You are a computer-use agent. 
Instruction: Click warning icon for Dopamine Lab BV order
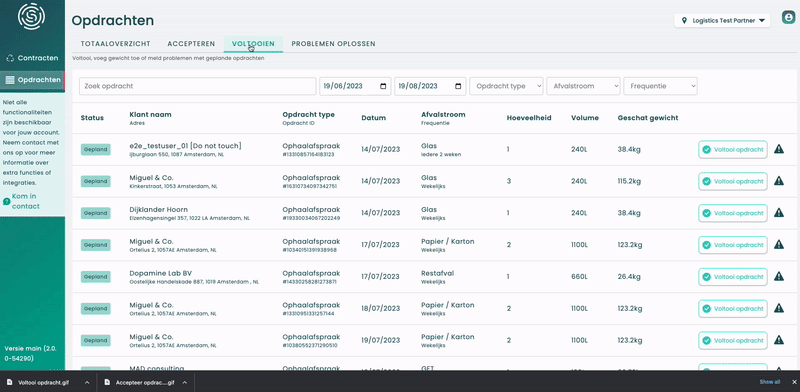[x=779, y=276]
